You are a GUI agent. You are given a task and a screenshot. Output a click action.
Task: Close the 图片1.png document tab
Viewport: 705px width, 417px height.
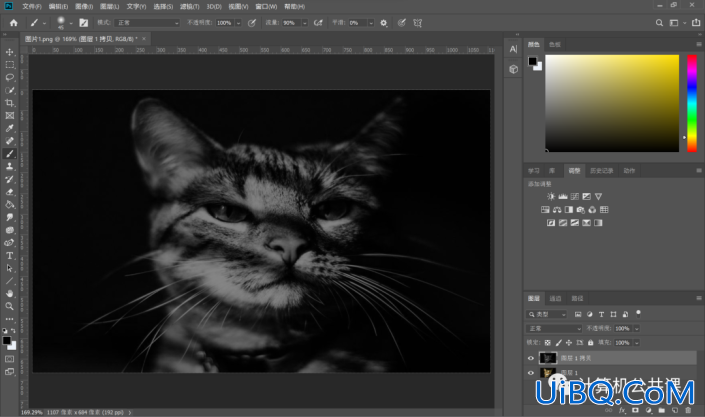(x=144, y=39)
